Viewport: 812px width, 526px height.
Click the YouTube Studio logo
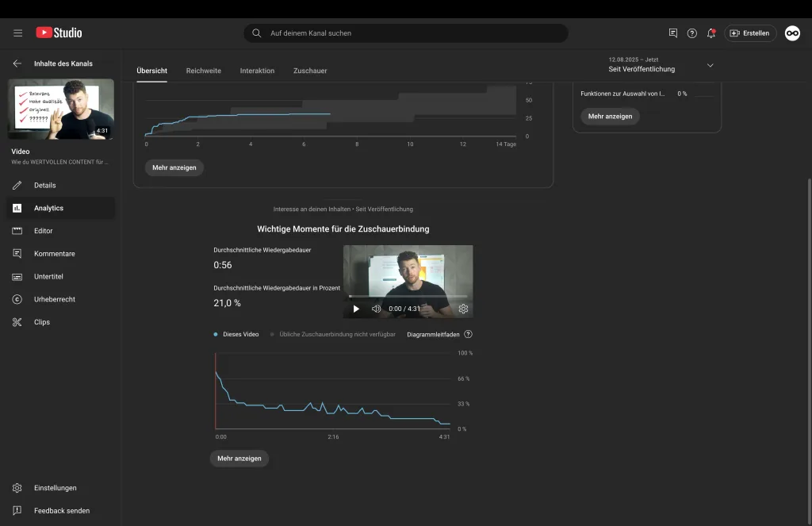click(59, 33)
